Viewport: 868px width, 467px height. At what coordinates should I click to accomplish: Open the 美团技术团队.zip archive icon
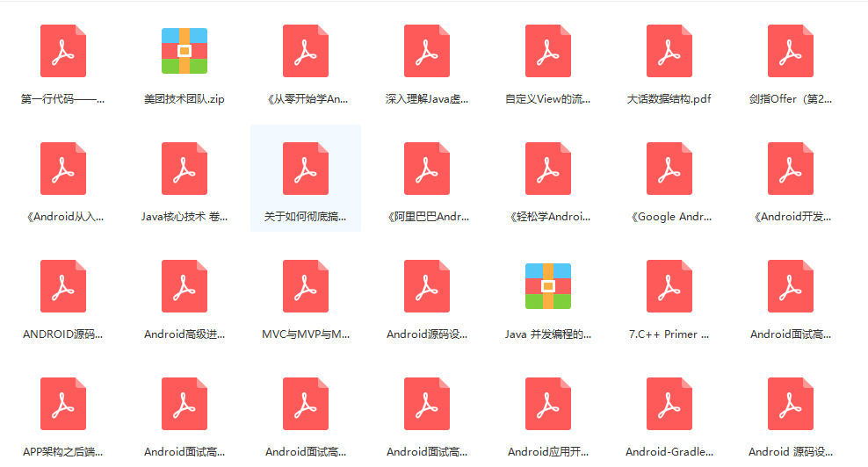tap(184, 51)
